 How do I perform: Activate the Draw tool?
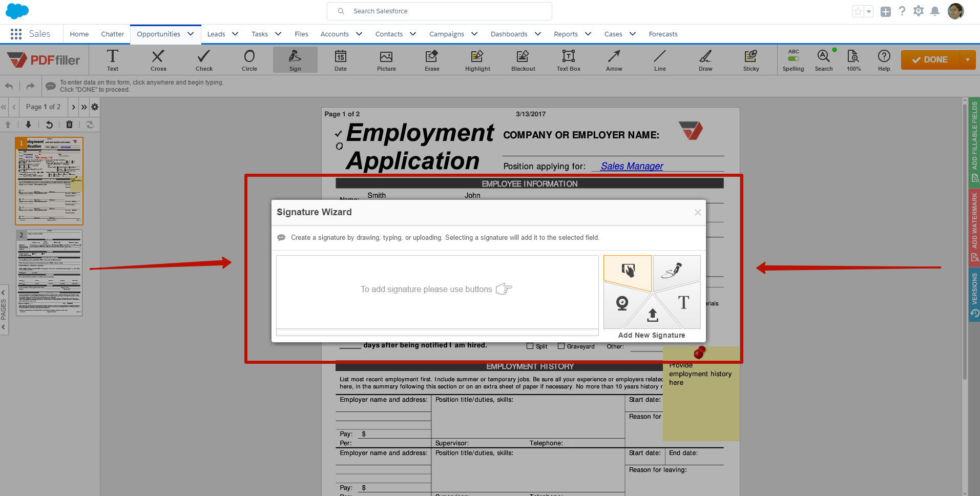705,59
